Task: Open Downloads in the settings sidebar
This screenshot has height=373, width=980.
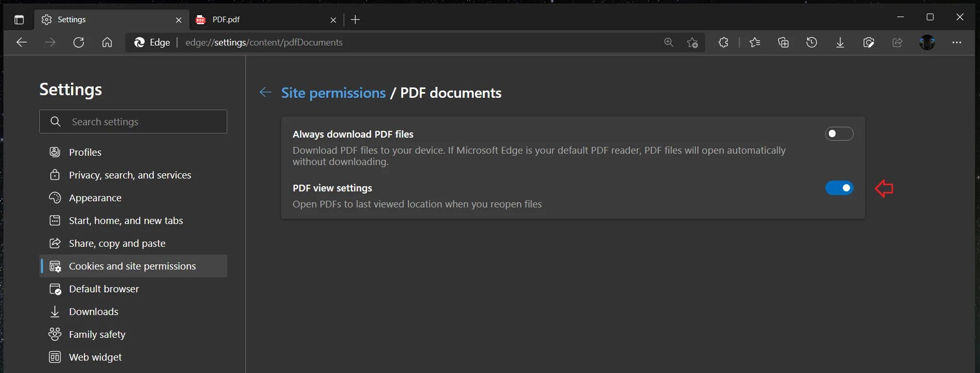Action: pos(94,311)
